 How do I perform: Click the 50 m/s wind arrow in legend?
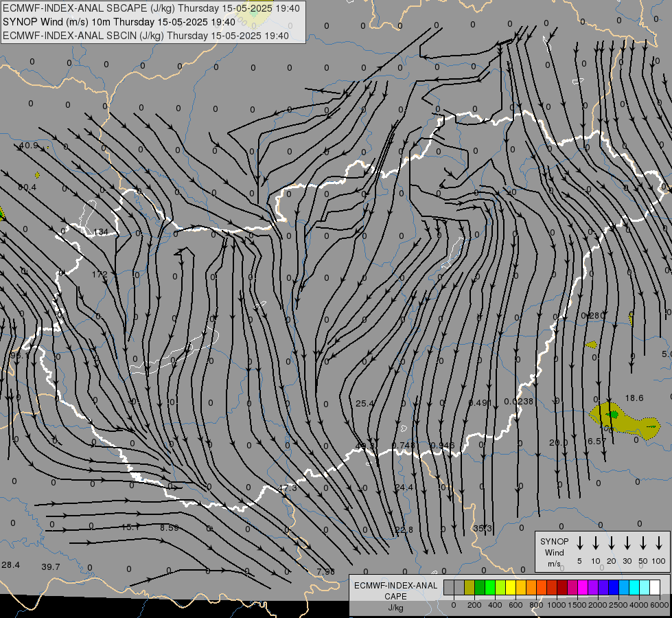click(643, 543)
